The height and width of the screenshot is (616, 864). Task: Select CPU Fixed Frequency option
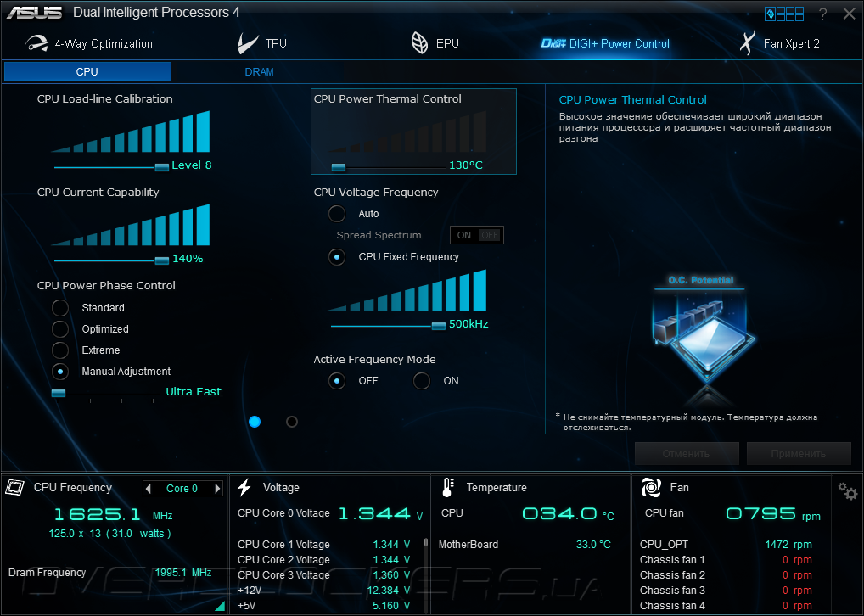[337, 257]
